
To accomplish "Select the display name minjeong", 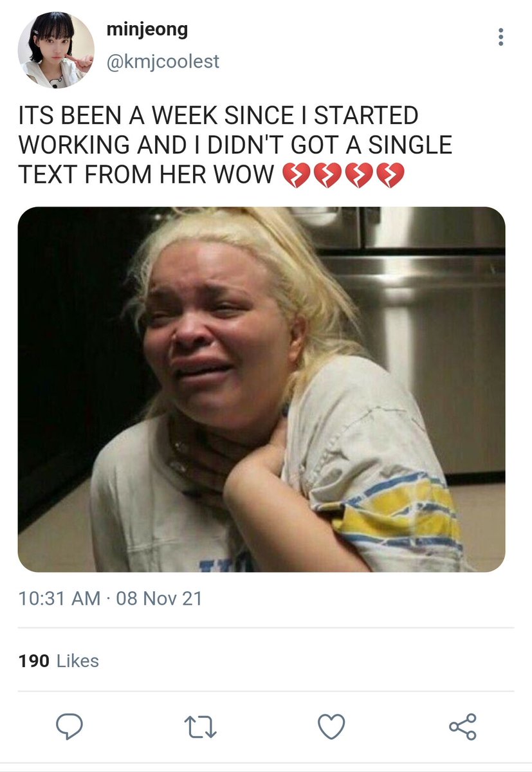I will coord(147,30).
